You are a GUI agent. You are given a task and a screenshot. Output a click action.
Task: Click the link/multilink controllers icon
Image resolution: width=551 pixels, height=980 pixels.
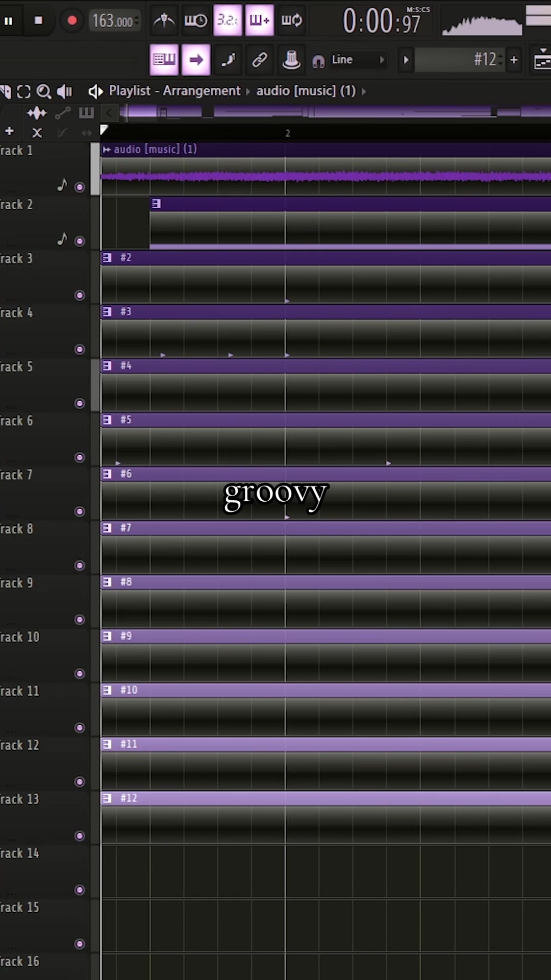(260, 60)
